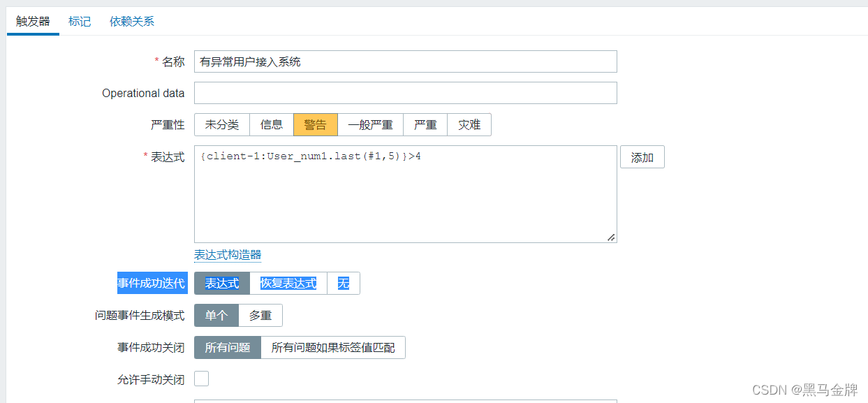
Task: Set problem event mode to 单个
Action: [x=216, y=316]
